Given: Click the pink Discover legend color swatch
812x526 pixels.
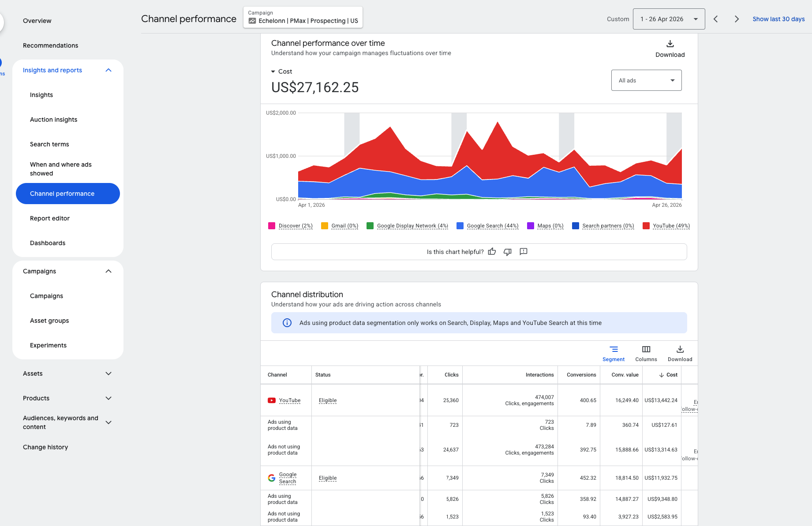Looking at the screenshot, I should click(272, 226).
